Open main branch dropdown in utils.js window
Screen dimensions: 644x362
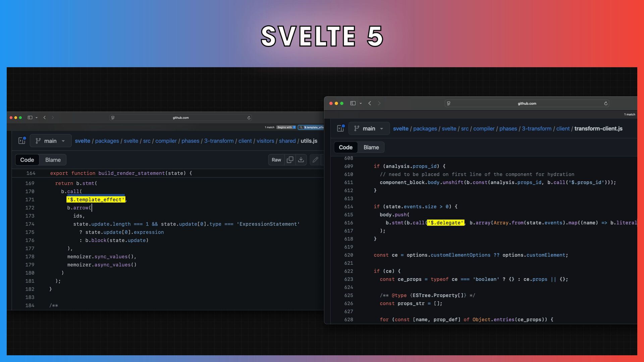tap(51, 141)
